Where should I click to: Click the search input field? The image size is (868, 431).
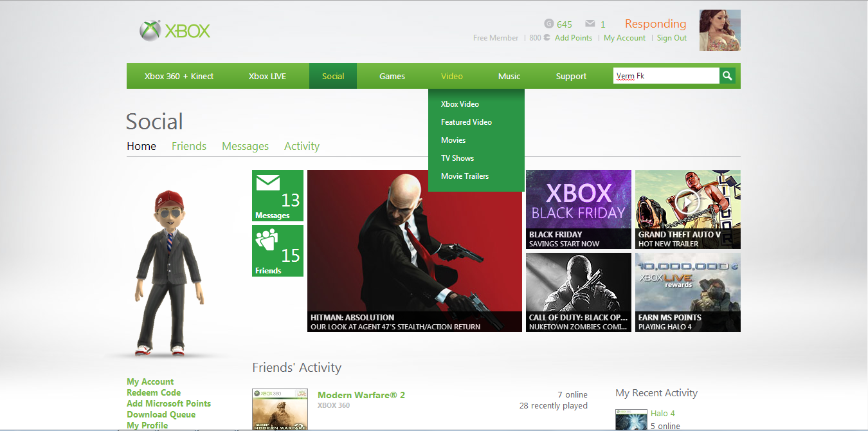point(666,76)
